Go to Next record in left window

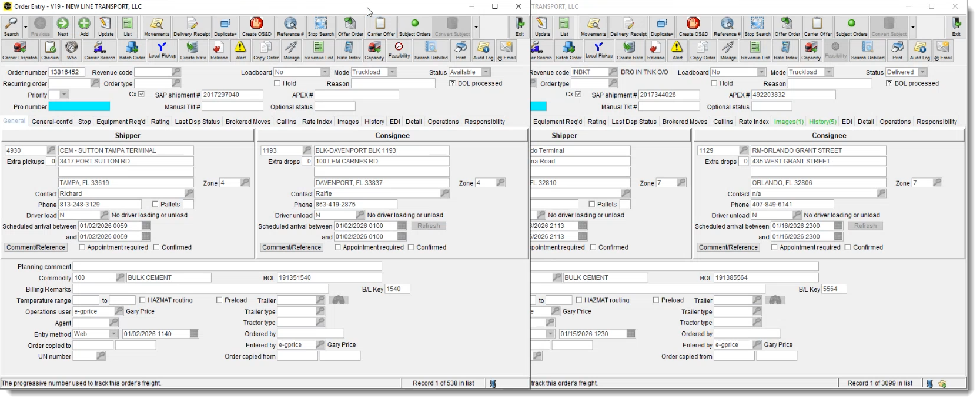[x=63, y=27]
